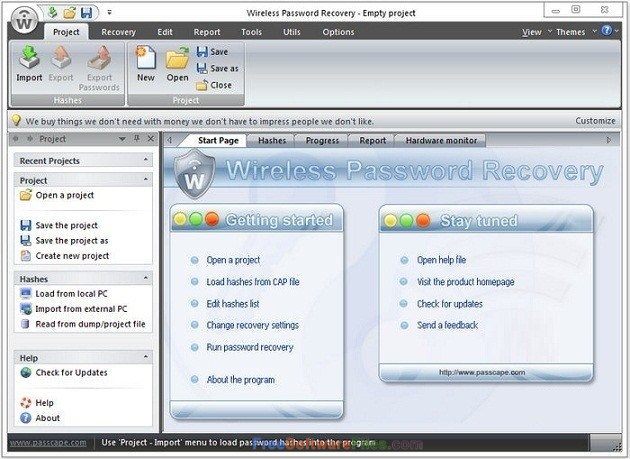Click quick access import green arrow icon
Viewport: 630px width, 459px height.
52,12
